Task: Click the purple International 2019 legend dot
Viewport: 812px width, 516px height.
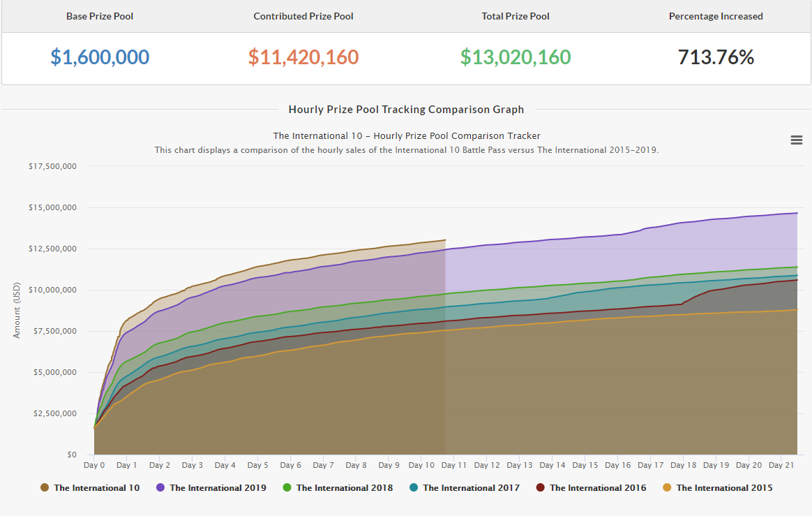Action: click(160, 488)
